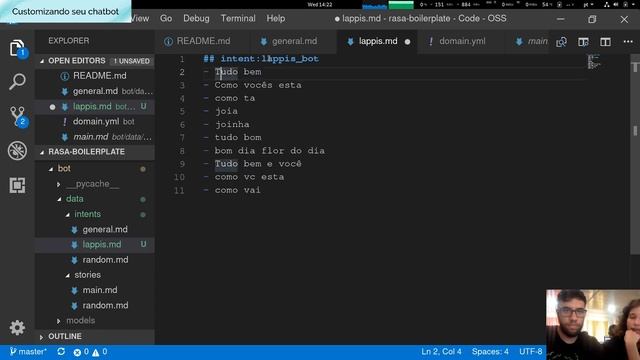Open the More Actions ellipsis menu

[x=628, y=42]
